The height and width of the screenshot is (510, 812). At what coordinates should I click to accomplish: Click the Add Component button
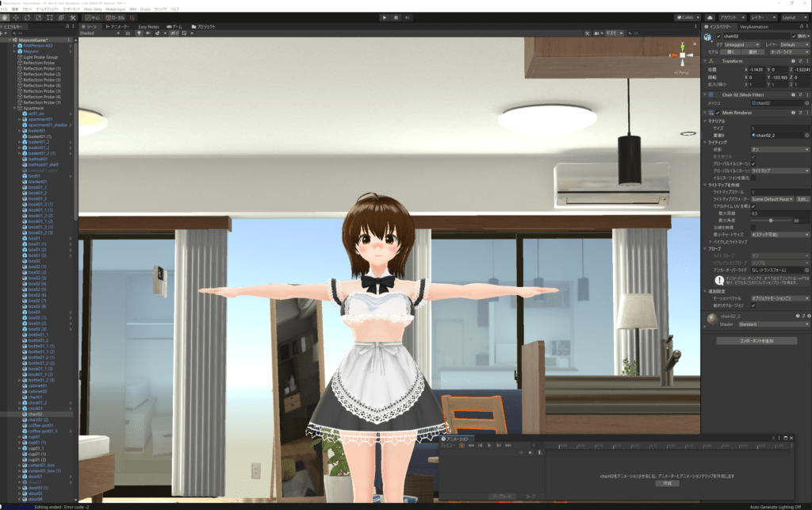[x=756, y=340]
